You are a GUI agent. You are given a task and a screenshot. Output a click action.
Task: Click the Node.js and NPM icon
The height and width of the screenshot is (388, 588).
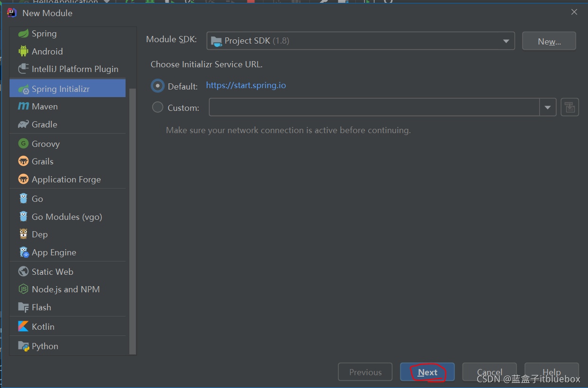click(x=23, y=289)
